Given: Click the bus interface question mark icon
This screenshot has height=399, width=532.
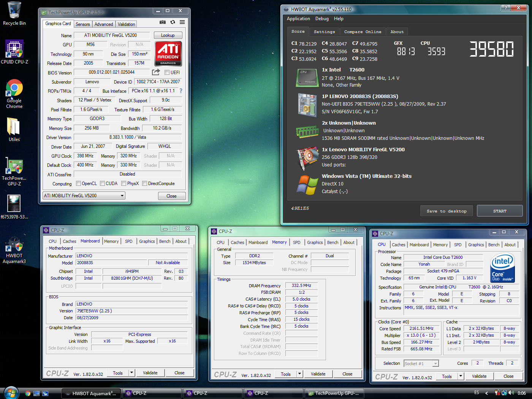Looking at the screenshot, I should tap(181, 91).
